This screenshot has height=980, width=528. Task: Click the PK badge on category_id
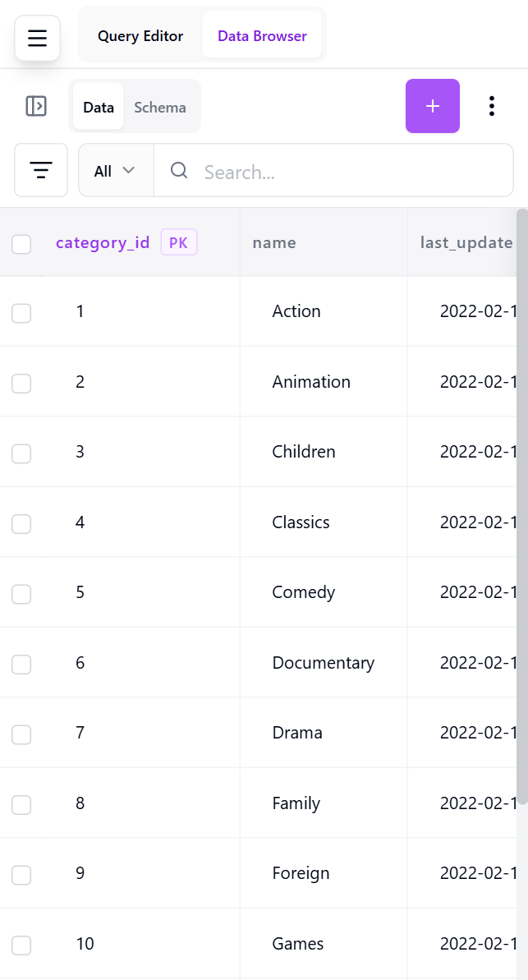[179, 242]
